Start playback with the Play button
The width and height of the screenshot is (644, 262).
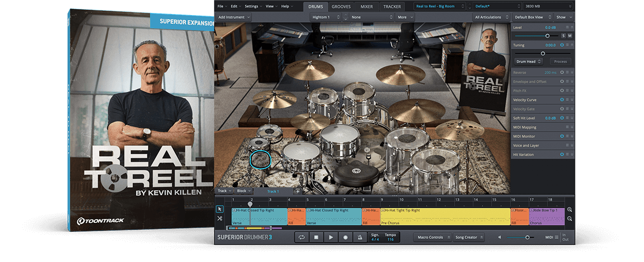pos(331,237)
